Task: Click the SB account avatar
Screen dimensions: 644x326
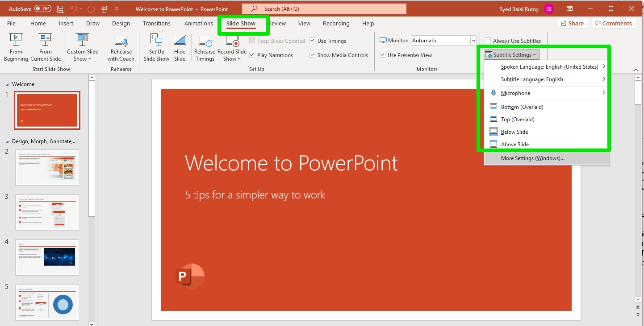Action: point(549,9)
